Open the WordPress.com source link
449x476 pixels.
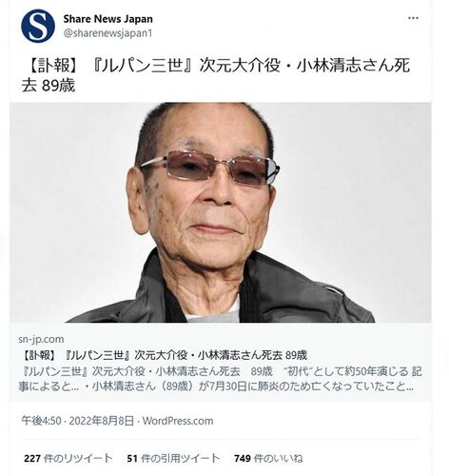click(x=178, y=421)
